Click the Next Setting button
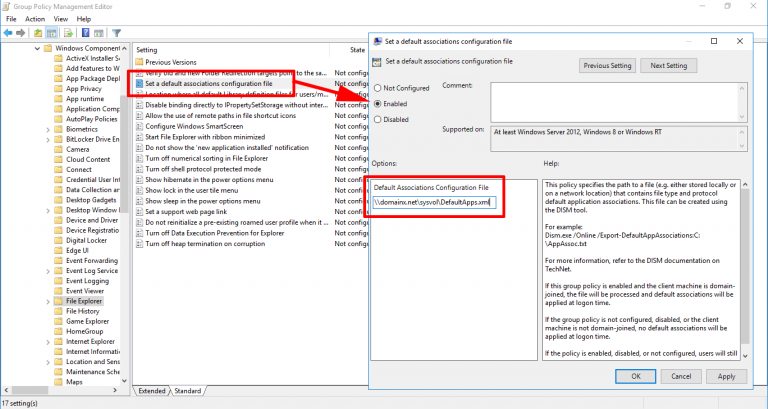Image resolution: width=768 pixels, height=409 pixels. coord(669,66)
